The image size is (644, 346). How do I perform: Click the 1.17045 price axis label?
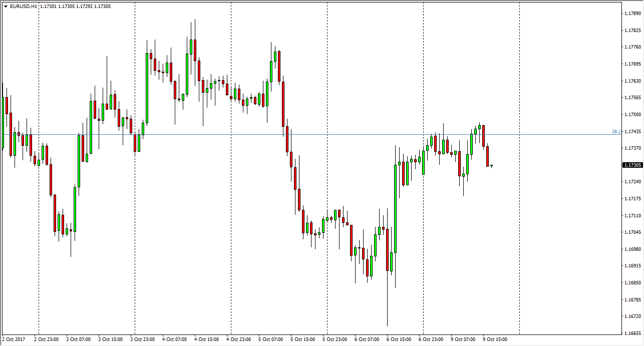coord(632,232)
